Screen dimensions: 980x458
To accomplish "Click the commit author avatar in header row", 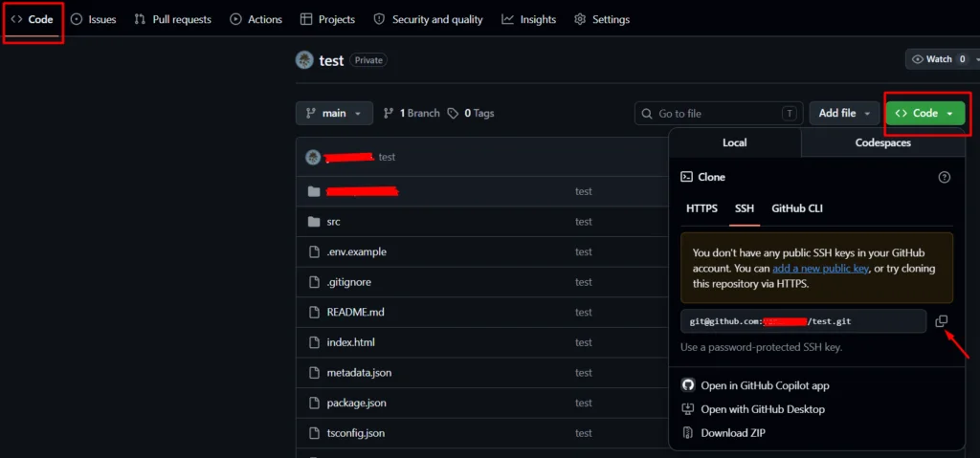I will pos(313,157).
